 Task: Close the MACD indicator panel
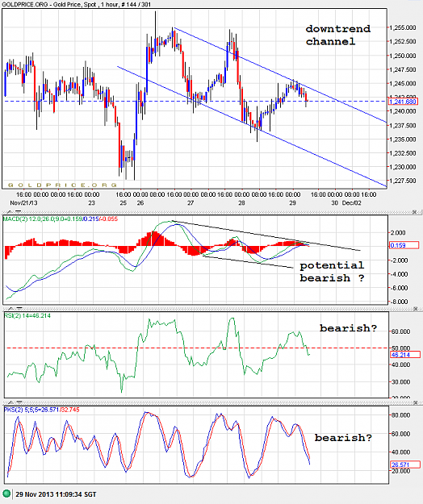coord(415,212)
